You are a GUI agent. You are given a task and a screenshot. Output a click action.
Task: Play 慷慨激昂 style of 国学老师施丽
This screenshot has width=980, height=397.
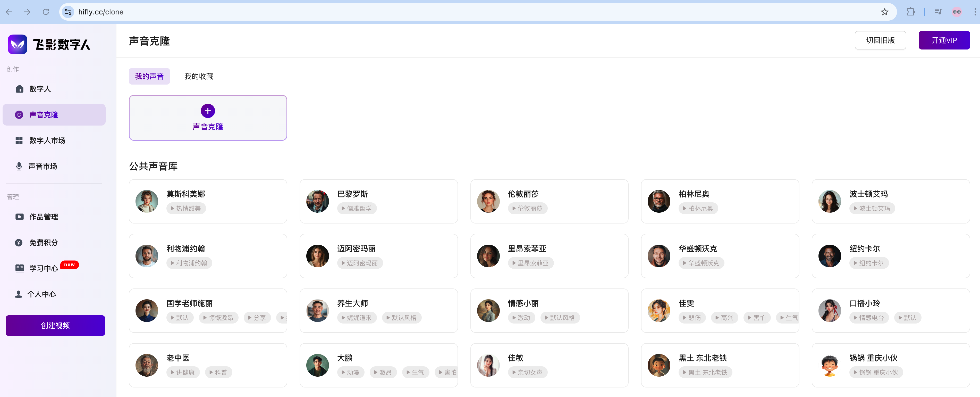[x=218, y=317]
